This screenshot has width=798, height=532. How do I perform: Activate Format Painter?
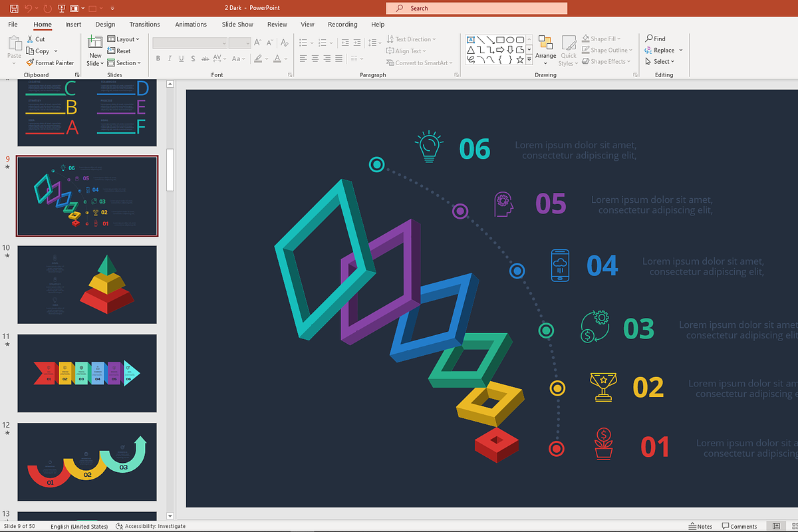click(x=50, y=63)
